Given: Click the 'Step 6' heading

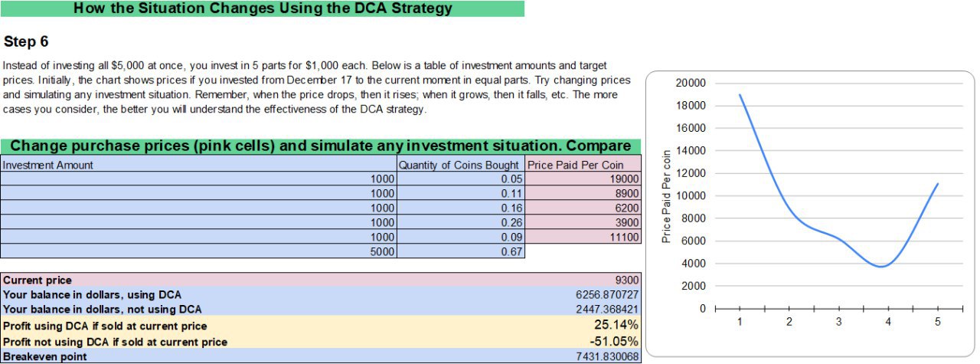Looking at the screenshot, I should pyautogui.click(x=26, y=41).
